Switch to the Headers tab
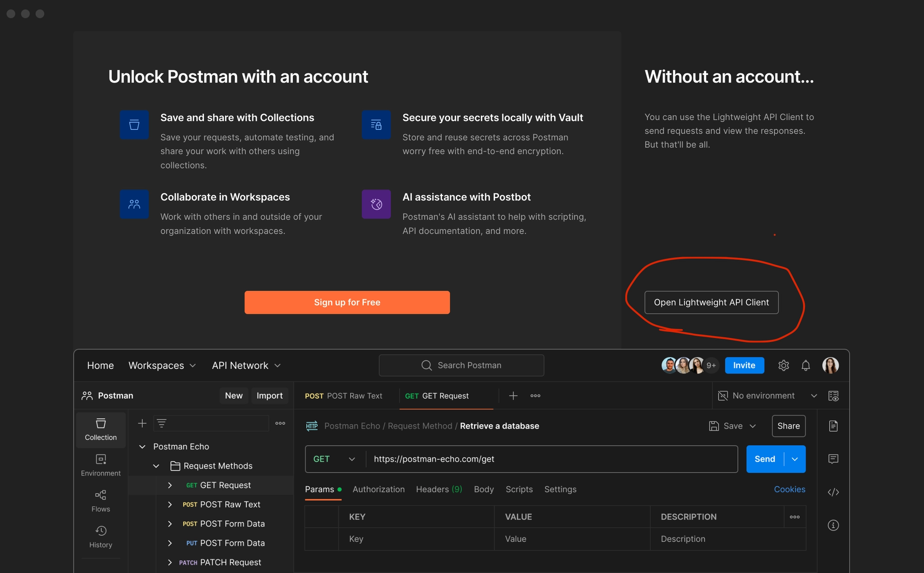Screen dimensions: 924x573 click(x=439, y=489)
